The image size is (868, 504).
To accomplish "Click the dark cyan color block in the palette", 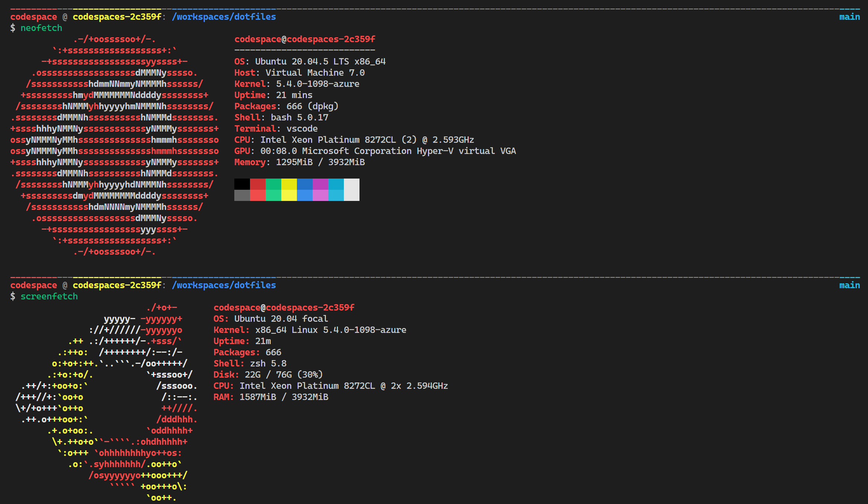I will (336, 184).
